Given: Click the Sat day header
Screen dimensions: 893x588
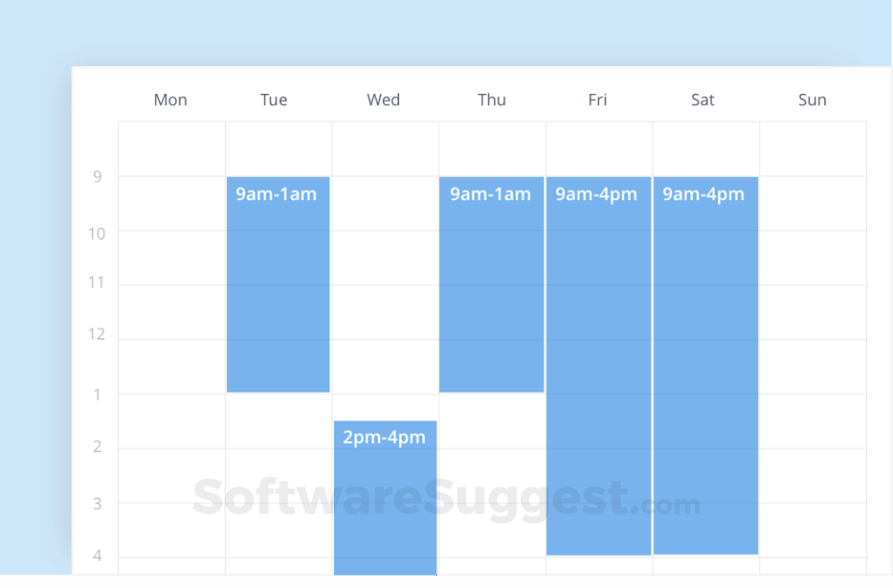Looking at the screenshot, I should coord(703,100).
